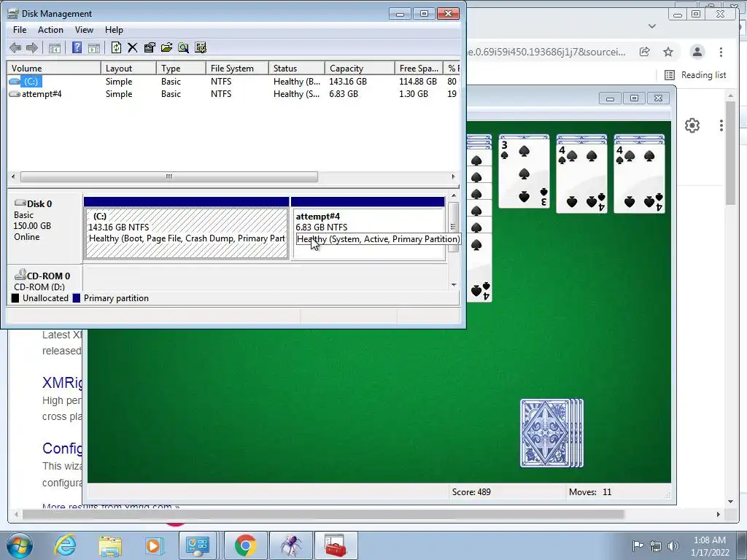The image size is (747, 560).
Task: Click Chrome page scroll down arrow
Action: point(731,502)
